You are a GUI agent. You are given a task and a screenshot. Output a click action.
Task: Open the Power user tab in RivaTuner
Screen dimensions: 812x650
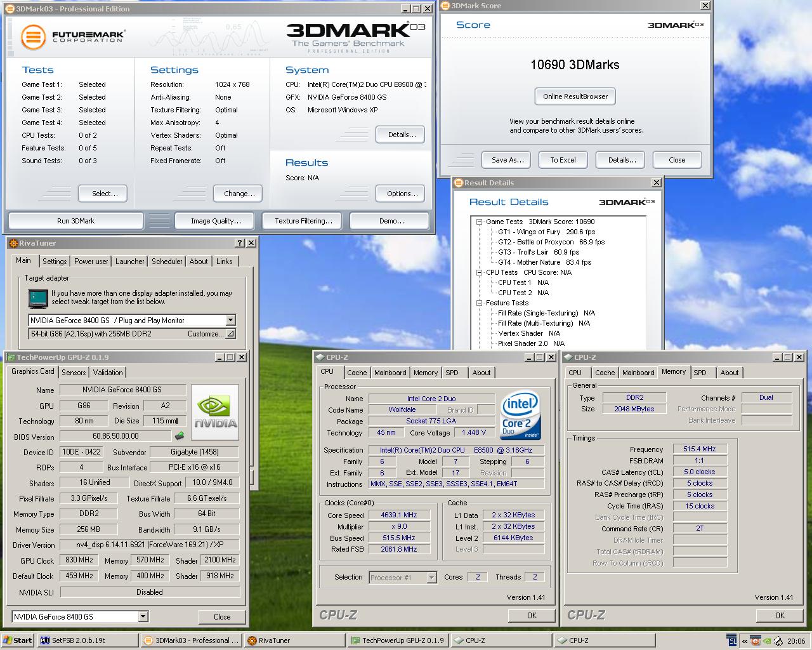(x=91, y=262)
